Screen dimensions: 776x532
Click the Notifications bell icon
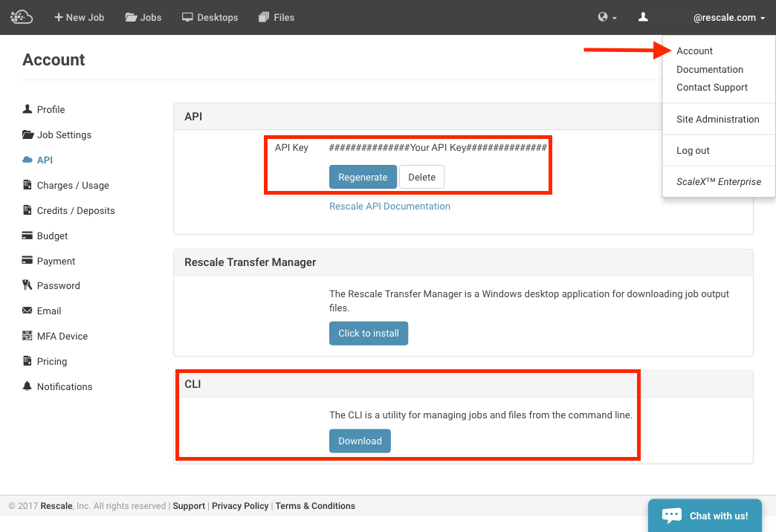click(x=28, y=386)
